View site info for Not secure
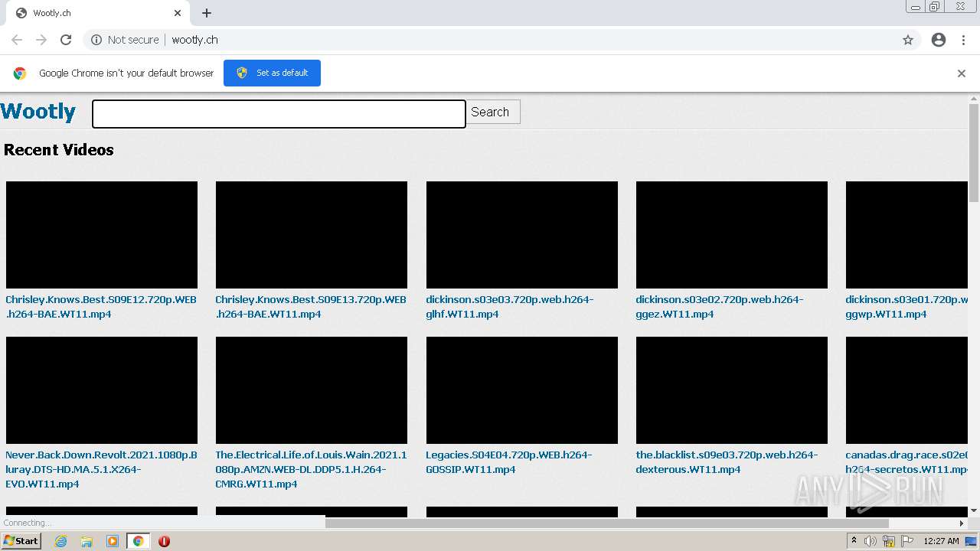Viewport: 980px width, 551px height. (x=125, y=40)
